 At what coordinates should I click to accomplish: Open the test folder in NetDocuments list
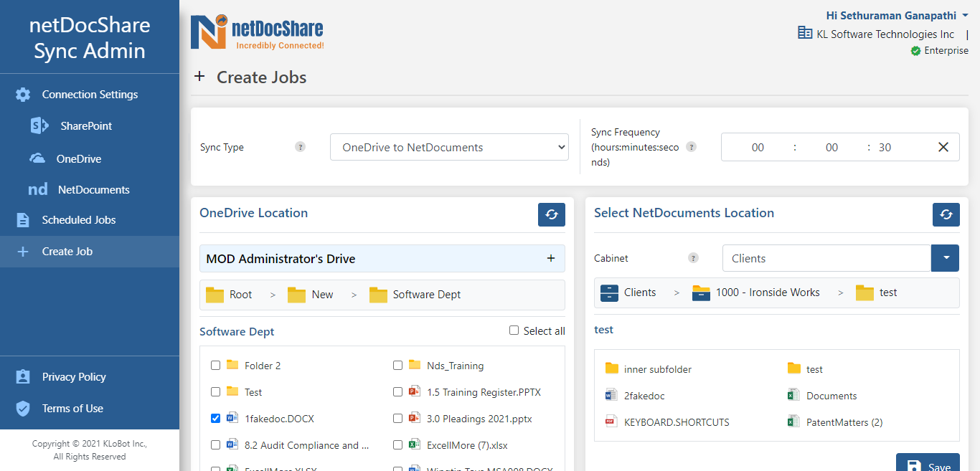point(814,369)
